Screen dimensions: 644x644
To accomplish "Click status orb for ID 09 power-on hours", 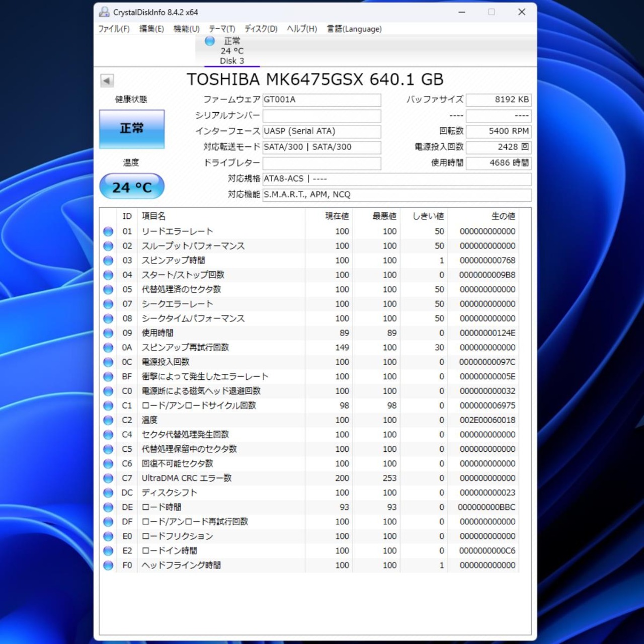I will [108, 333].
